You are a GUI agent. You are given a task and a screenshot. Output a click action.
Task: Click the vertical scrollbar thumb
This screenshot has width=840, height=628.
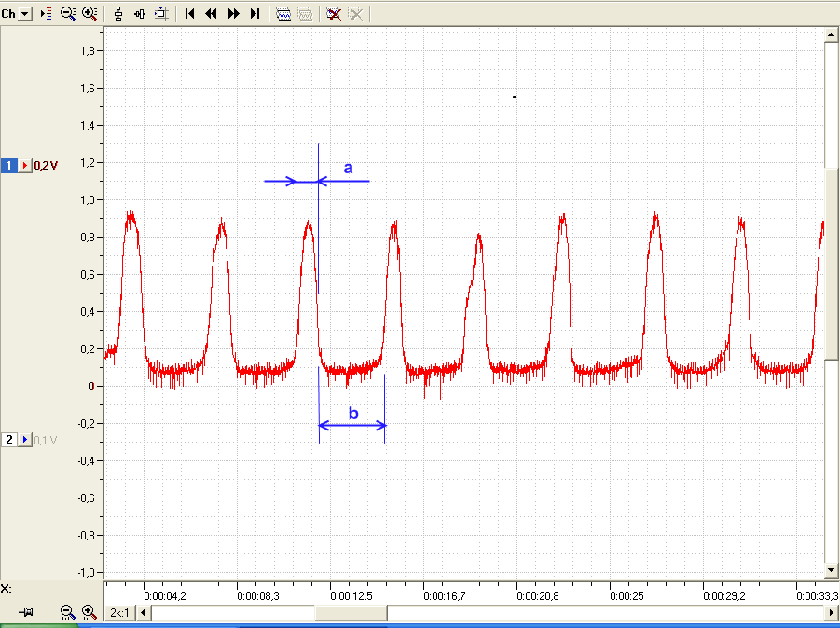coord(831,263)
